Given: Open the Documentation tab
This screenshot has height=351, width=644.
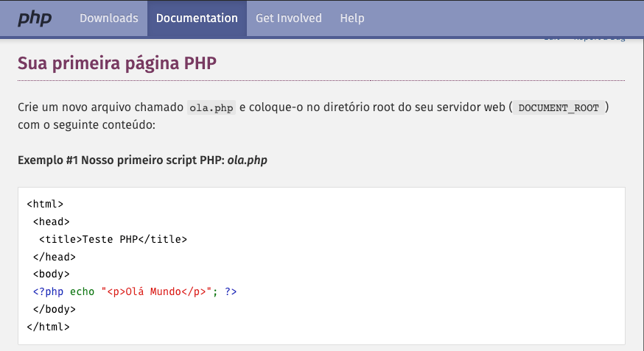Looking at the screenshot, I should (197, 18).
